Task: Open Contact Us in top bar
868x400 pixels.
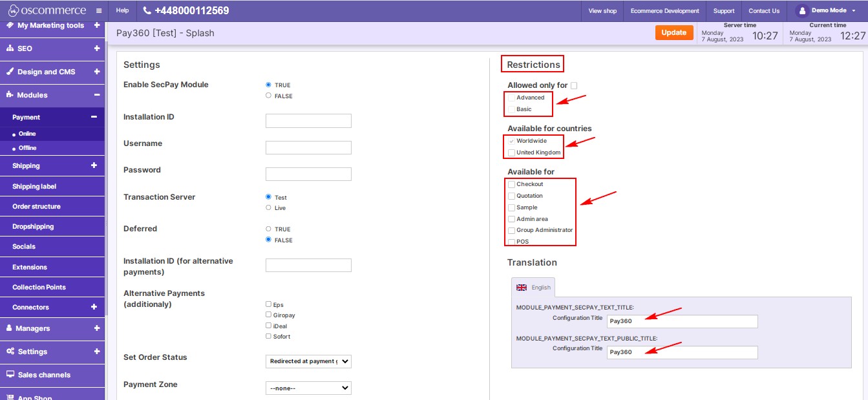Action: point(764,11)
